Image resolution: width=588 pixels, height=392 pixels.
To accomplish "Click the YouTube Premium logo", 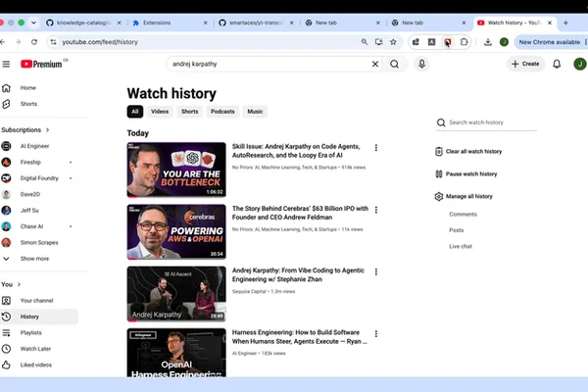I will pyautogui.click(x=41, y=64).
